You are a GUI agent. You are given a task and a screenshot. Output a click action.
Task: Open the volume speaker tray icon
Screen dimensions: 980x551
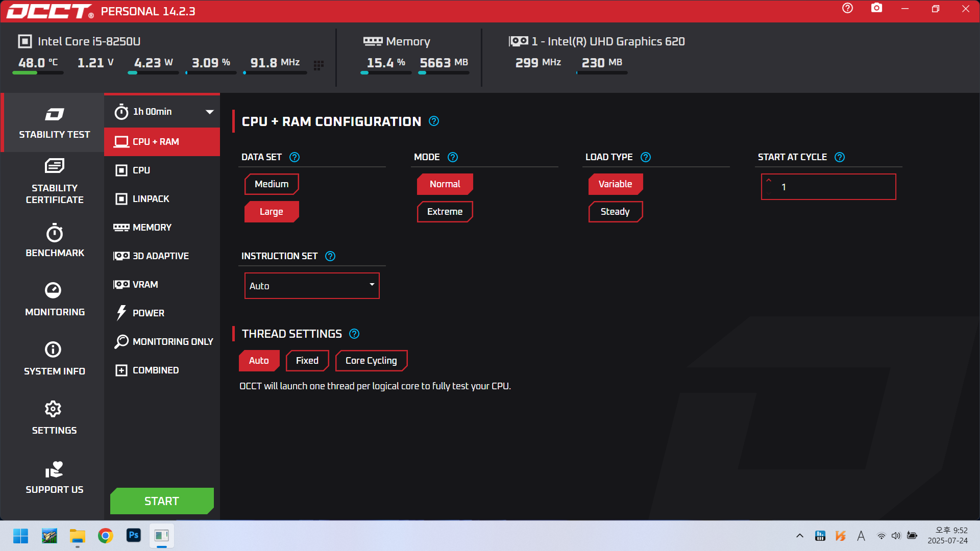[x=896, y=536]
